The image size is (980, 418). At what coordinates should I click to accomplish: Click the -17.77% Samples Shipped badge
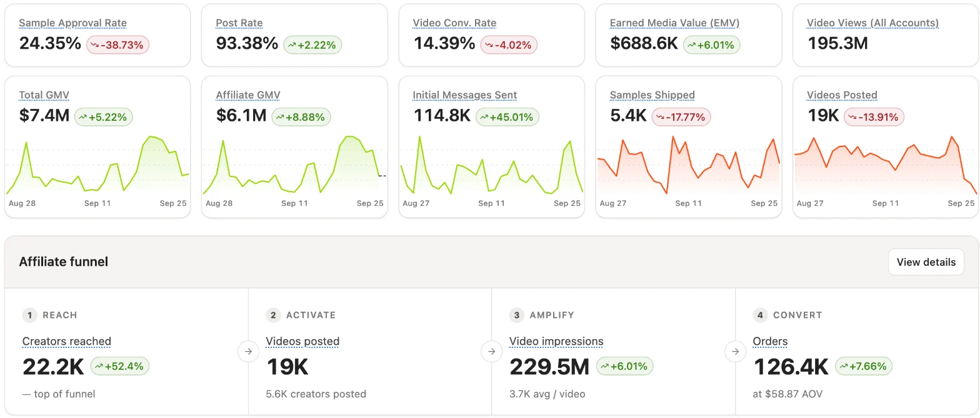coord(681,117)
